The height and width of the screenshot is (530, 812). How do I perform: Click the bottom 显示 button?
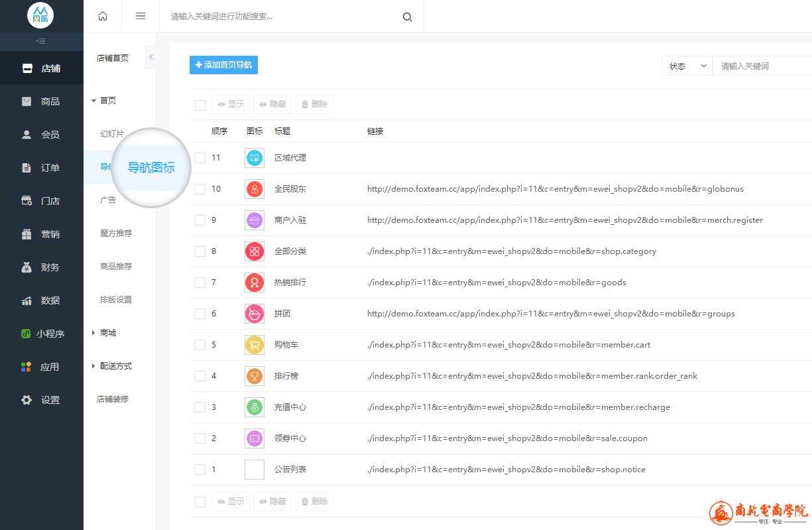[230, 501]
